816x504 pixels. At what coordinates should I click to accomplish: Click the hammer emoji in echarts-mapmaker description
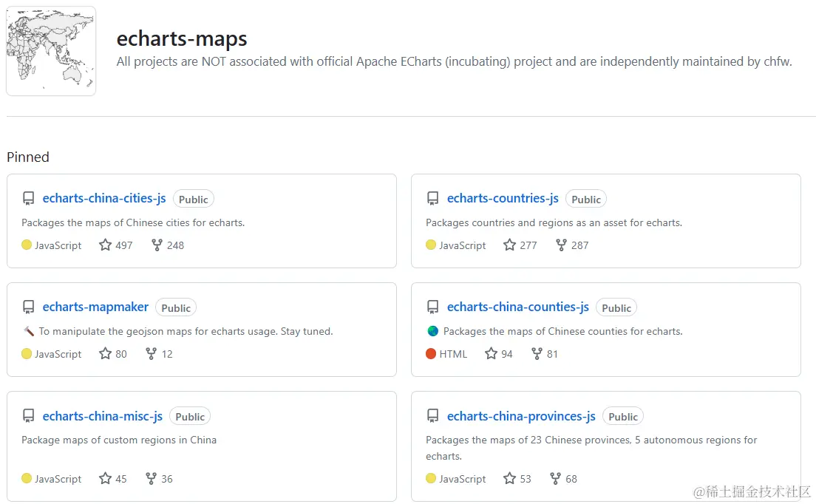point(29,331)
